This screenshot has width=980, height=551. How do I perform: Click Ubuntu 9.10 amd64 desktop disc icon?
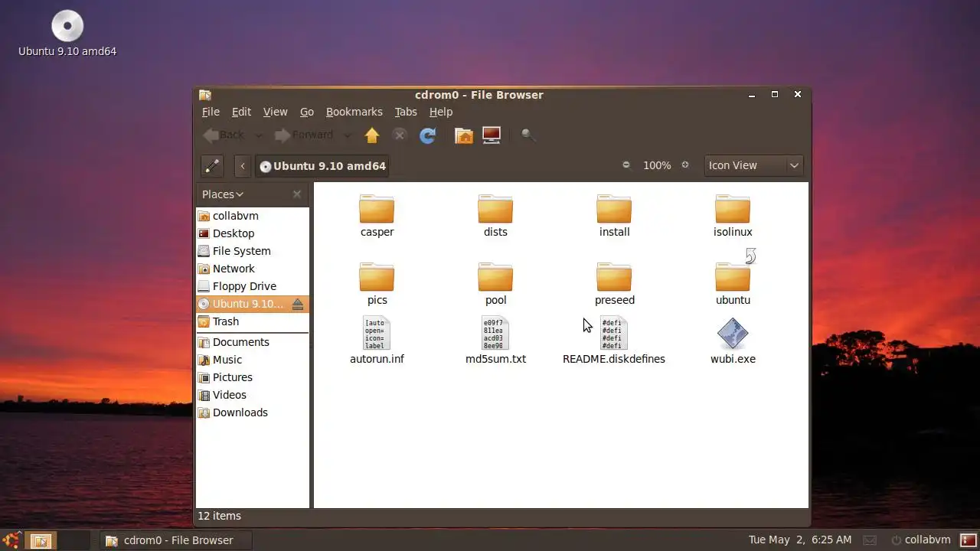(x=67, y=34)
